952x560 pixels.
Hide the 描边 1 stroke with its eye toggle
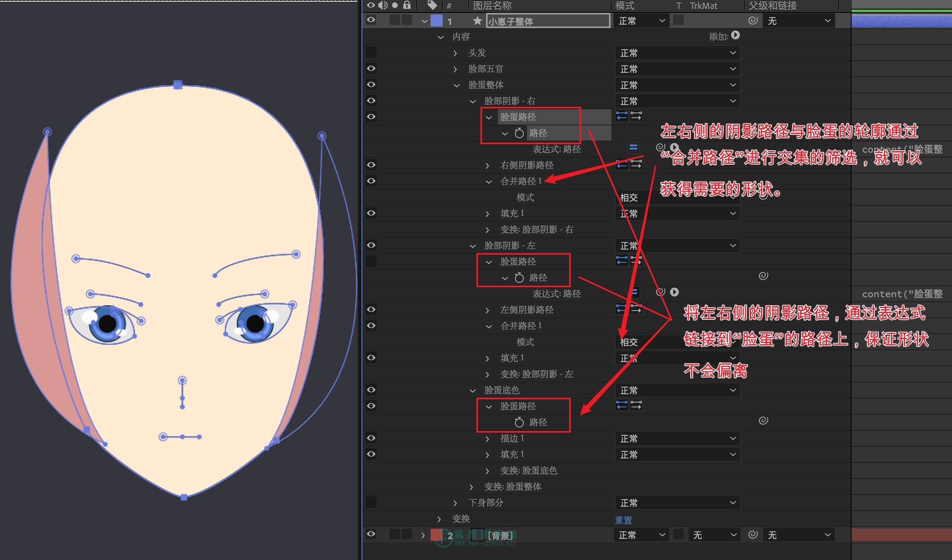click(371, 438)
